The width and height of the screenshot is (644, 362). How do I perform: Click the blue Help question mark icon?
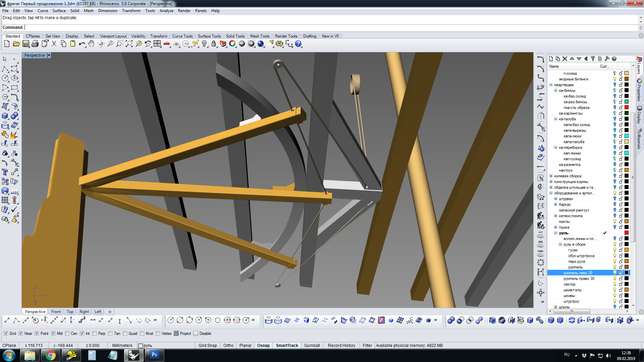coord(298,44)
